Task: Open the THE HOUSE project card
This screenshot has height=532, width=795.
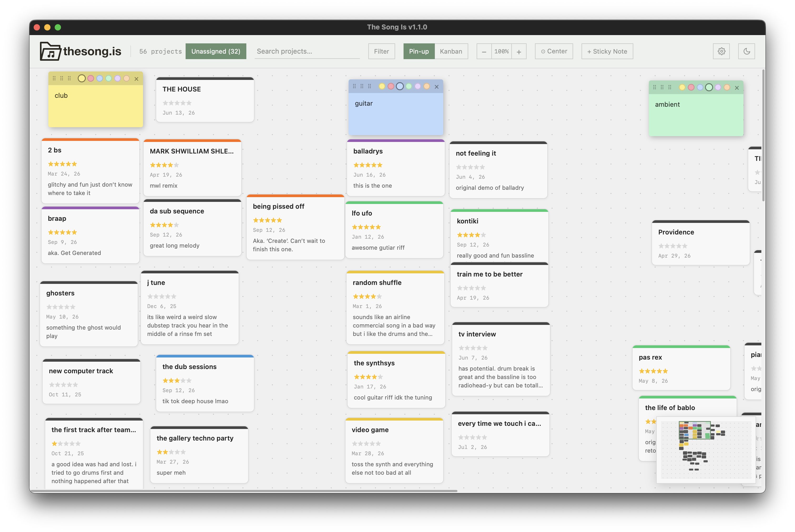Action: [205, 100]
